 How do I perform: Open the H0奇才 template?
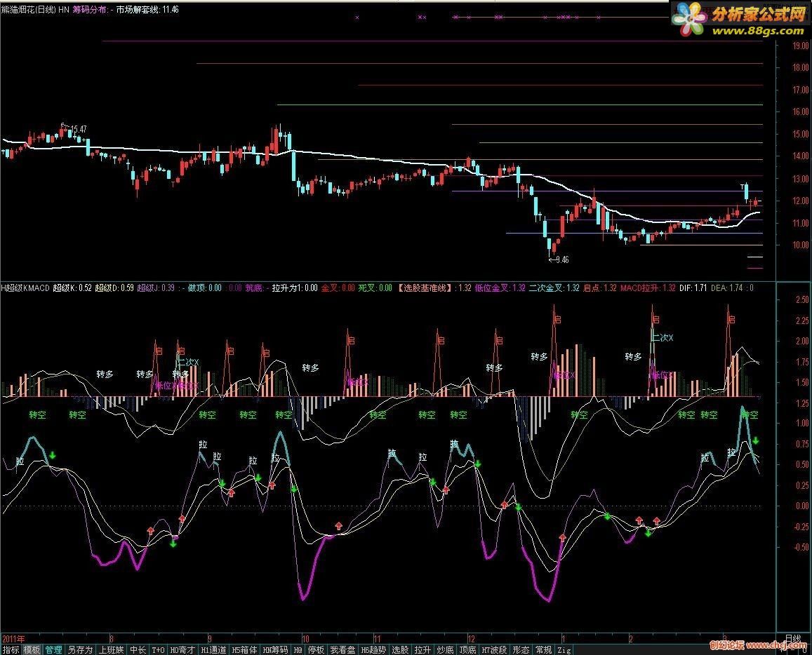(182, 649)
